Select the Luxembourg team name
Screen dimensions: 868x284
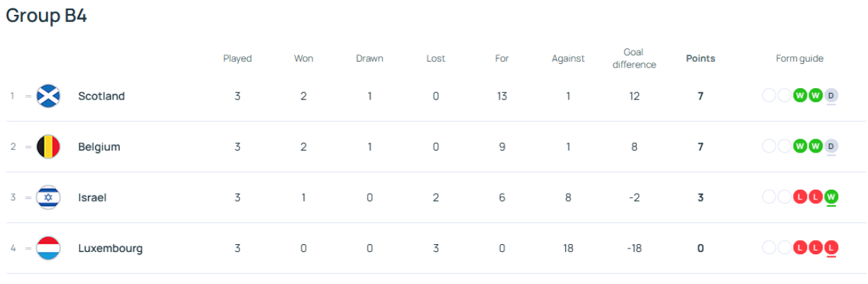coord(111,248)
